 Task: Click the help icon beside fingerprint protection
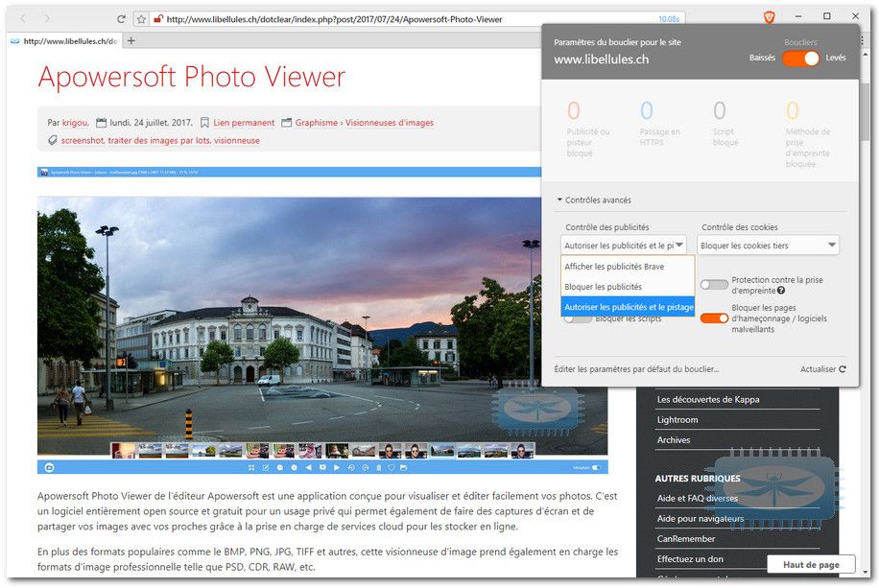pos(781,291)
